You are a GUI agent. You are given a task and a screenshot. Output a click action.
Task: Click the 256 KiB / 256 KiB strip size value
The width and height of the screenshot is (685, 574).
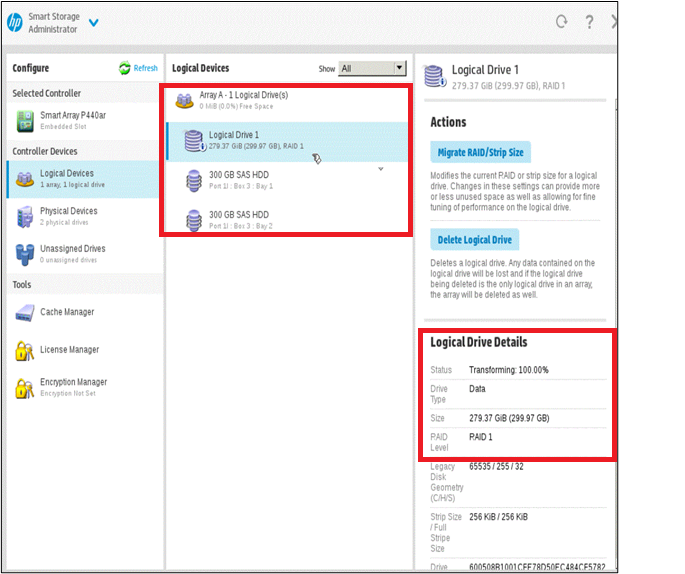click(498, 517)
